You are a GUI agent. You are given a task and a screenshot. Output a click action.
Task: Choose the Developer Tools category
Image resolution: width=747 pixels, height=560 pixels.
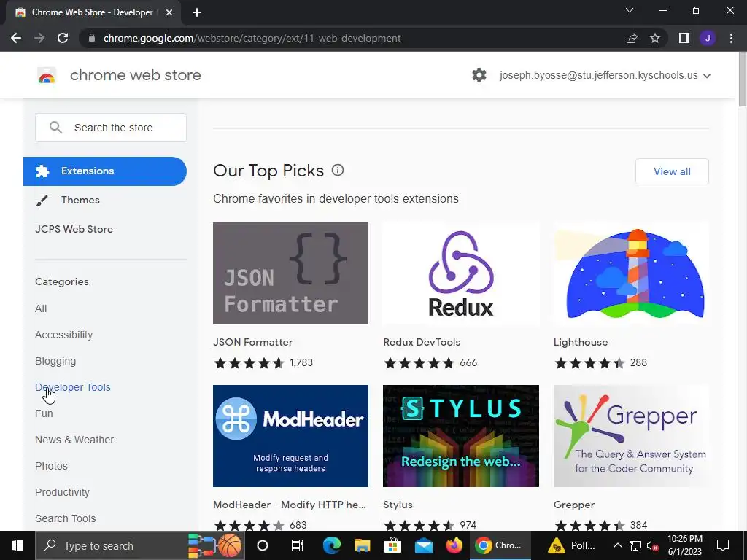pyautogui.click(x=73, y=387)
